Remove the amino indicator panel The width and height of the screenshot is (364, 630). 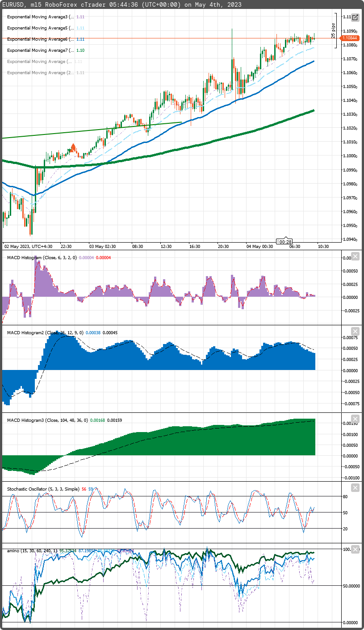click(355, 549)
